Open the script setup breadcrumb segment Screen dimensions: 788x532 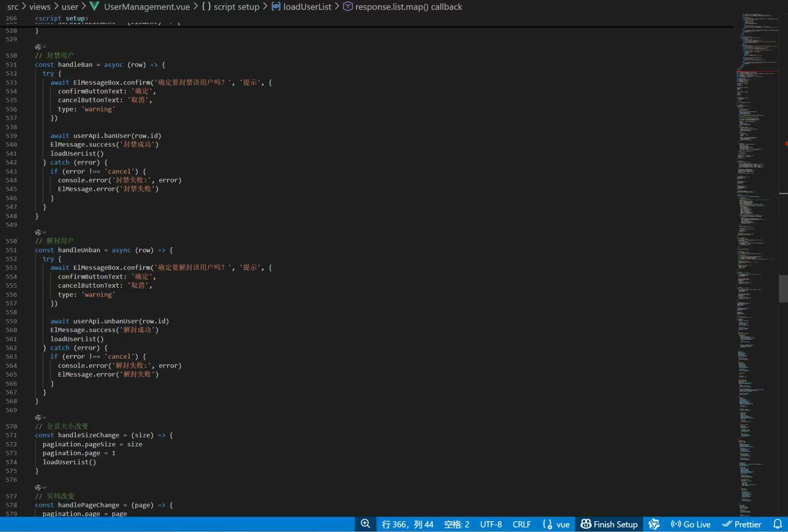[237, 7]
